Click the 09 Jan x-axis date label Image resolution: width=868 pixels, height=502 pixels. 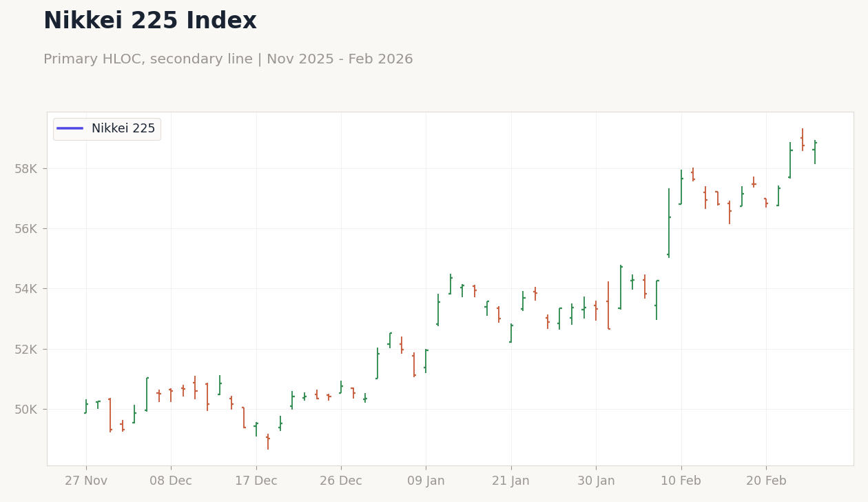click(426, 481)
